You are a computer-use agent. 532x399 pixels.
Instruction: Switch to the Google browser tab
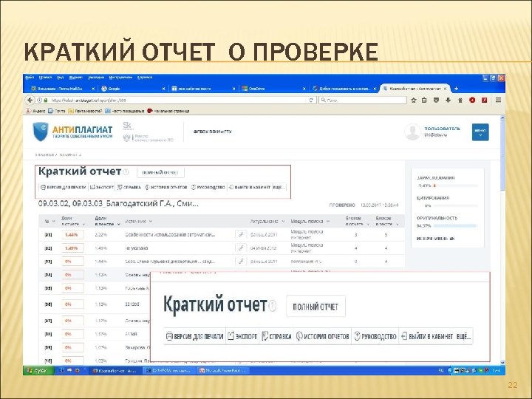132,89
